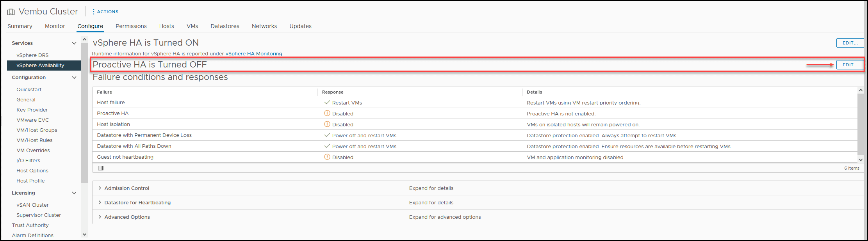Click 'VM and application monitoring disabled.' details
The image size is (868, 241).
[x=576, y=158]
